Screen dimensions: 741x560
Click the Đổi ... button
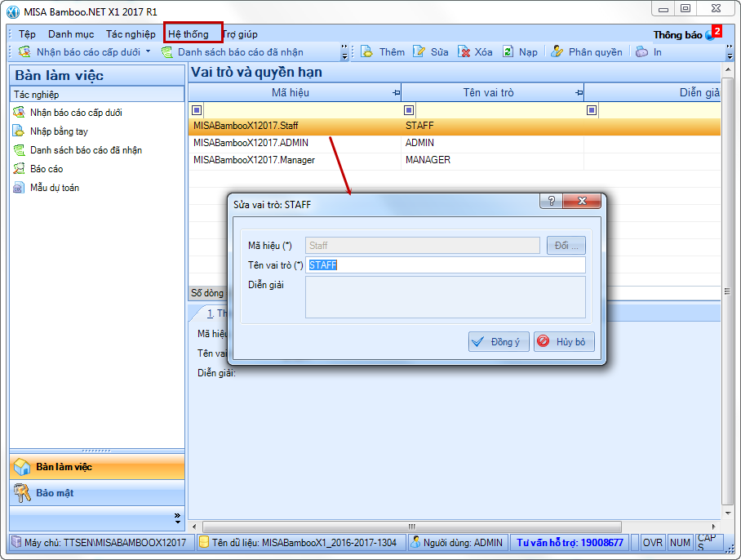[x=566, y=246]
